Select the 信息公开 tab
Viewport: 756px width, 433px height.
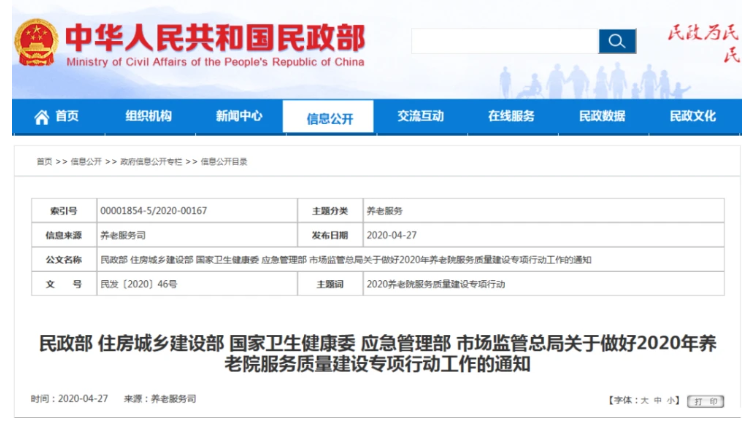[x=330, y=118]
